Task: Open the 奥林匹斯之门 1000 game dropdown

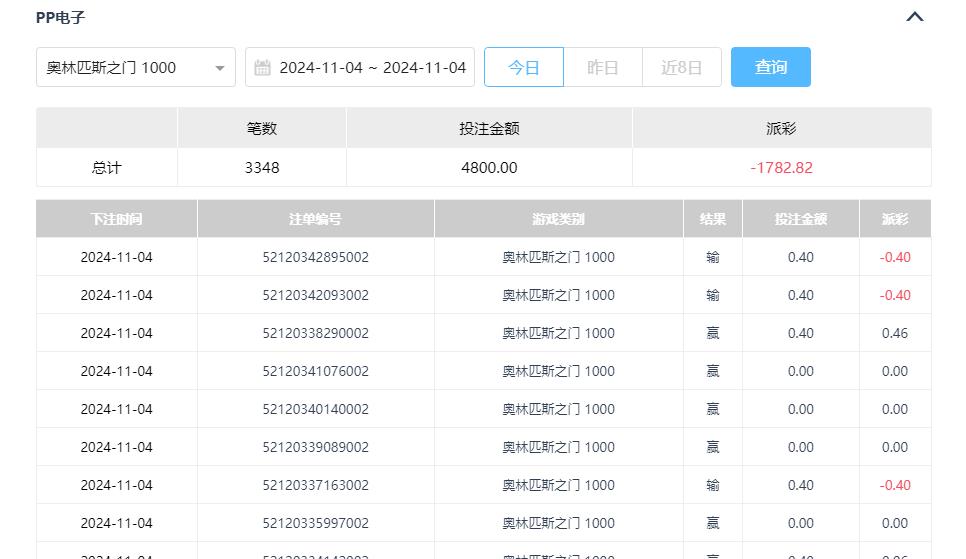Action: 136,67
